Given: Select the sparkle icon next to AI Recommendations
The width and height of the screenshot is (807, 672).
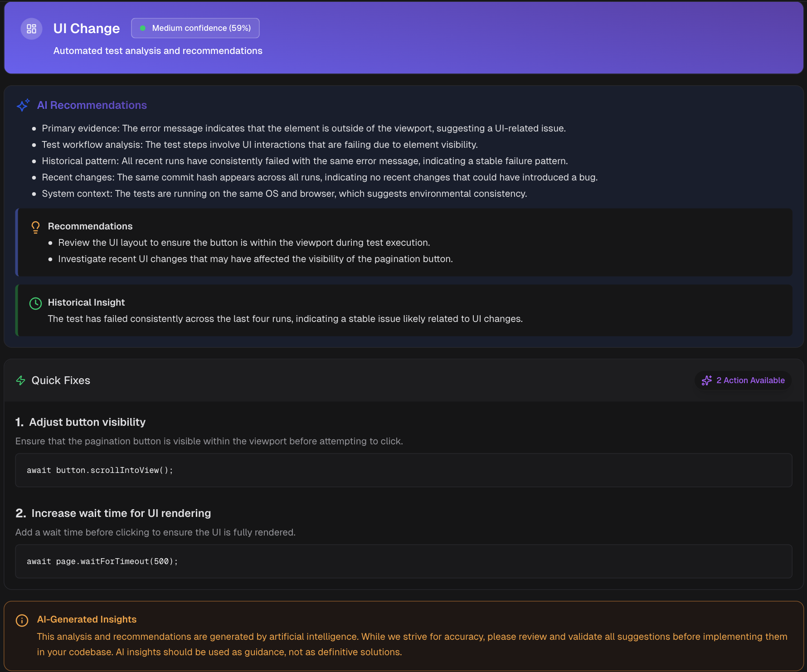Looking at the screenshot, I should pos(22,105).
